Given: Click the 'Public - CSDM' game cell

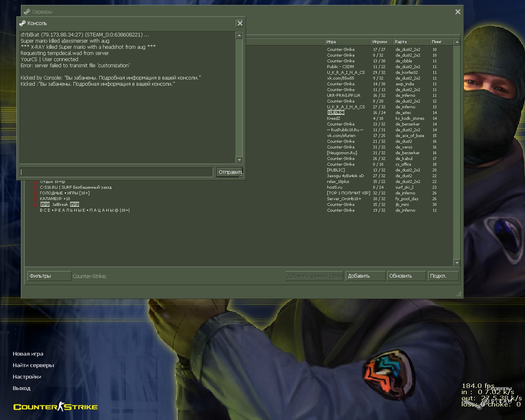Looking at the screenshot, I should 340,67.
